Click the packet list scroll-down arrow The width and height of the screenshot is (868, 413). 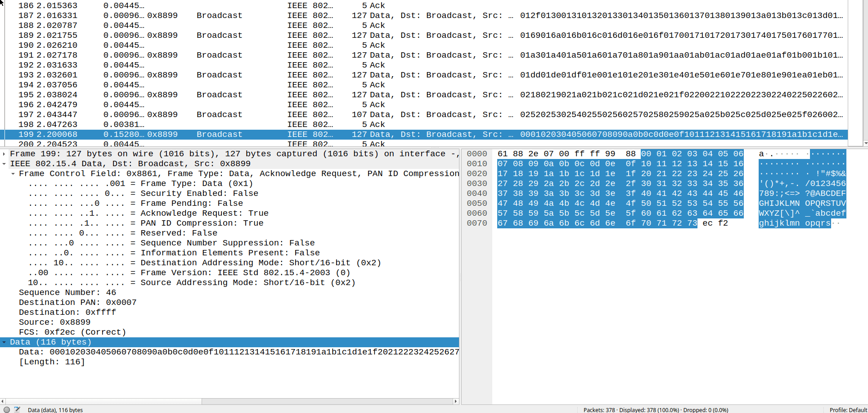pos(865,143)
